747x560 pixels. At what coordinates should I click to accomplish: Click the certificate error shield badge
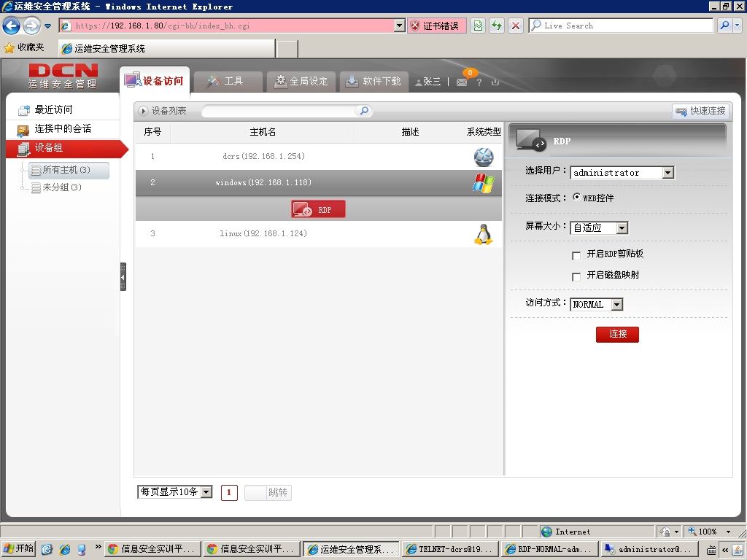point(436,26)
